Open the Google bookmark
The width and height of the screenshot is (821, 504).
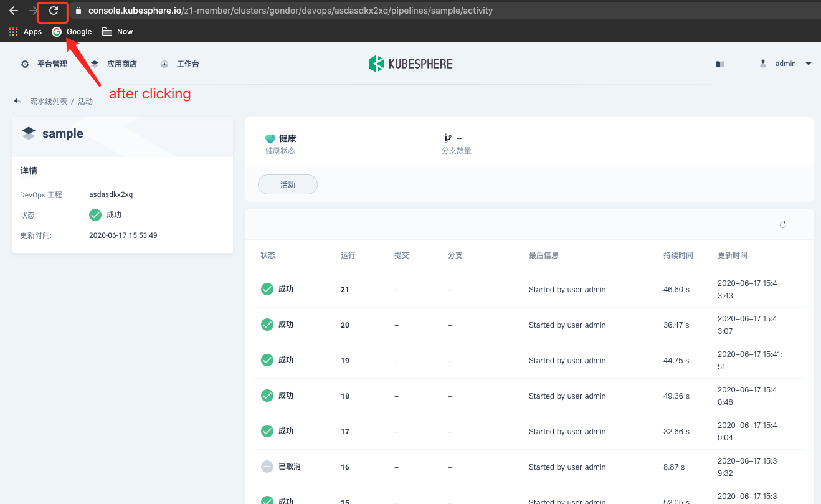72,32
